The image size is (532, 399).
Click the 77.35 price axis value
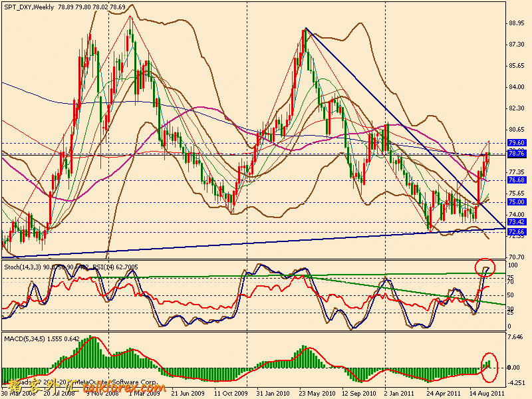click(x=517, y=172)
